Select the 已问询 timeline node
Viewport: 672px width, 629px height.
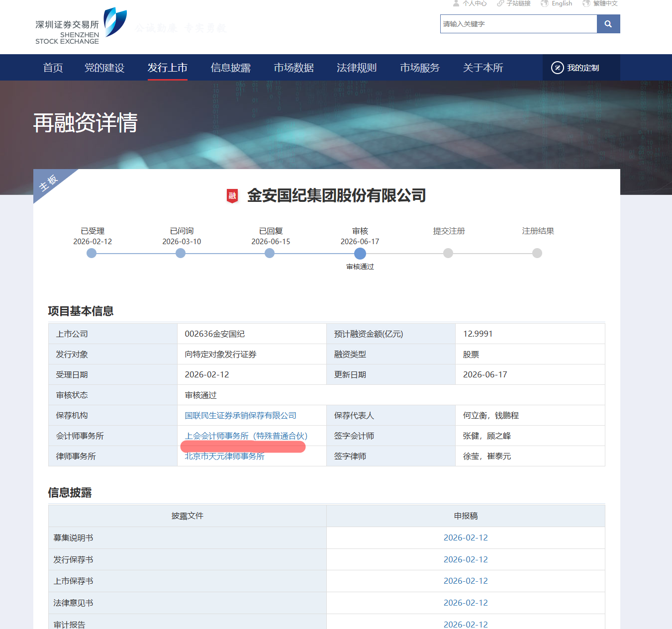[x=181, y=253]
